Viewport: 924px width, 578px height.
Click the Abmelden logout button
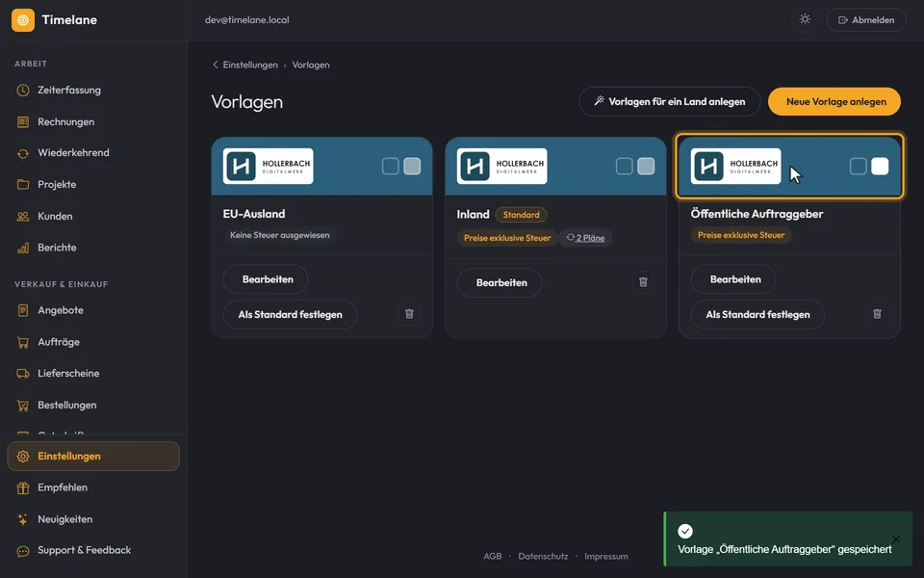(866, 20)
